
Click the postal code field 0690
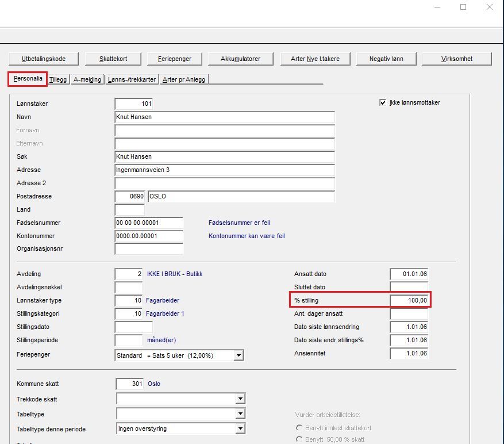pyautogui.click(x=129, y=196)
